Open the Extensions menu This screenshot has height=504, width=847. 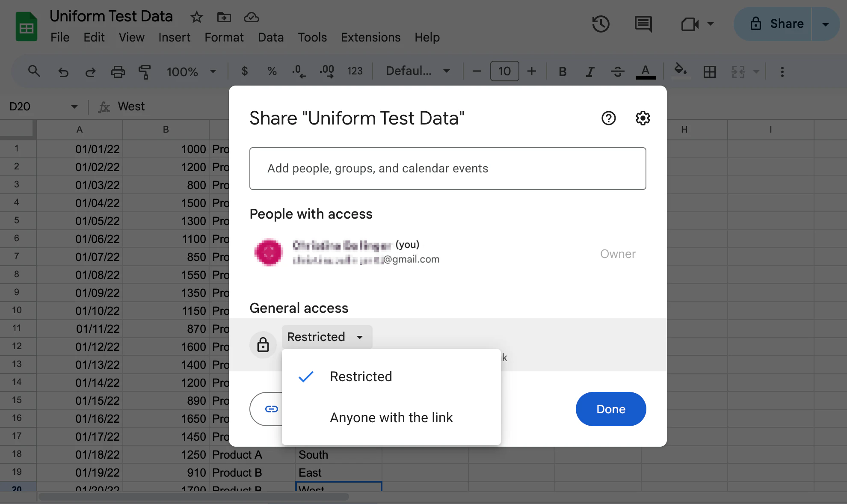[x=370, y=38]
